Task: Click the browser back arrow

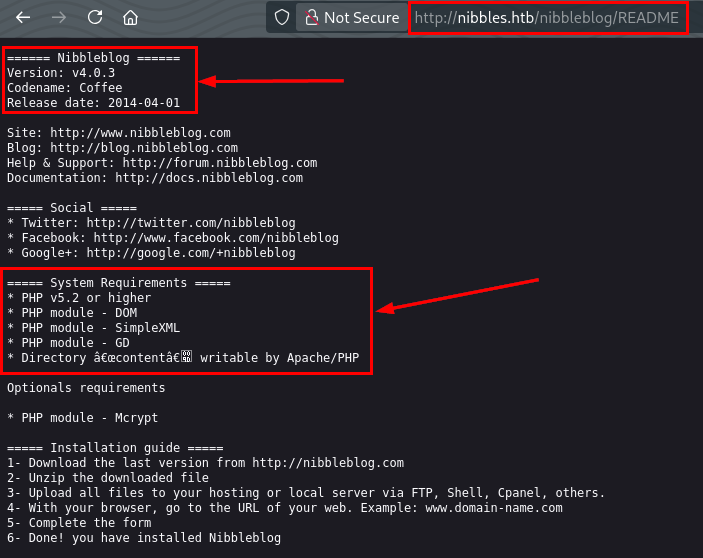Action: pos(23,17)
